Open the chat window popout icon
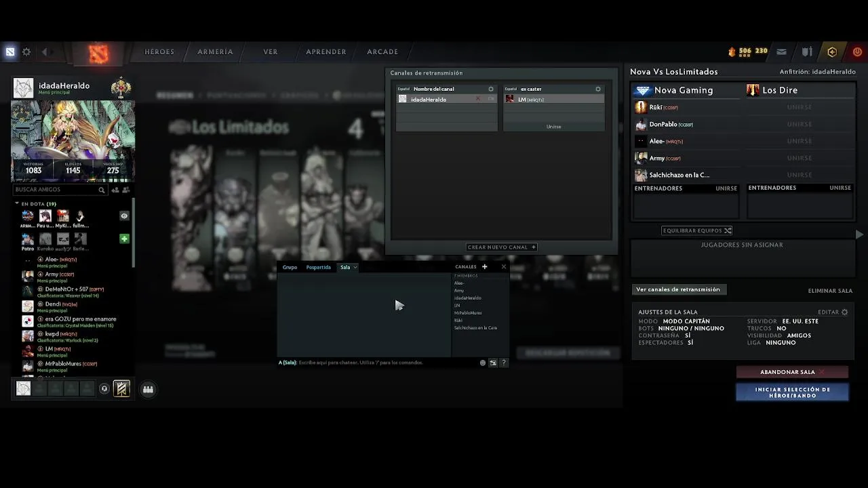Viewport: 868px width, 488px height. (493, 363)
